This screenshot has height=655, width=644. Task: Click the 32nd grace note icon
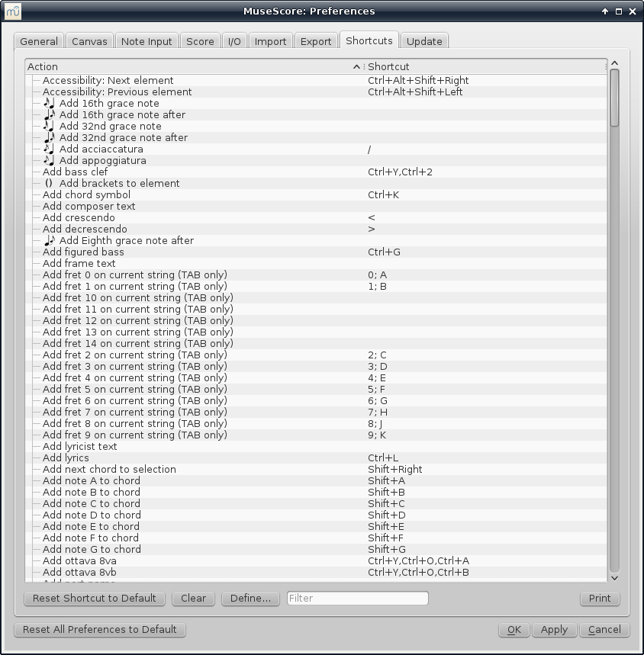50,126
